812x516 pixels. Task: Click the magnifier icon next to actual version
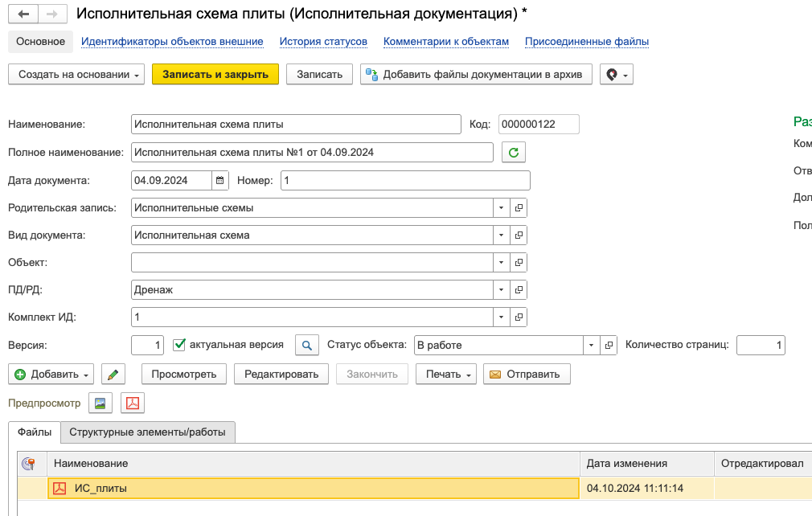[306, 345]
